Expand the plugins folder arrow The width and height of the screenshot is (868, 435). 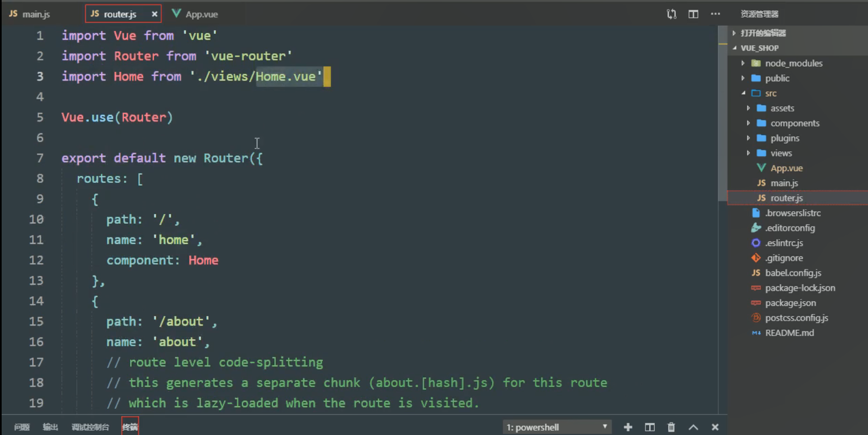click(748, 138)
